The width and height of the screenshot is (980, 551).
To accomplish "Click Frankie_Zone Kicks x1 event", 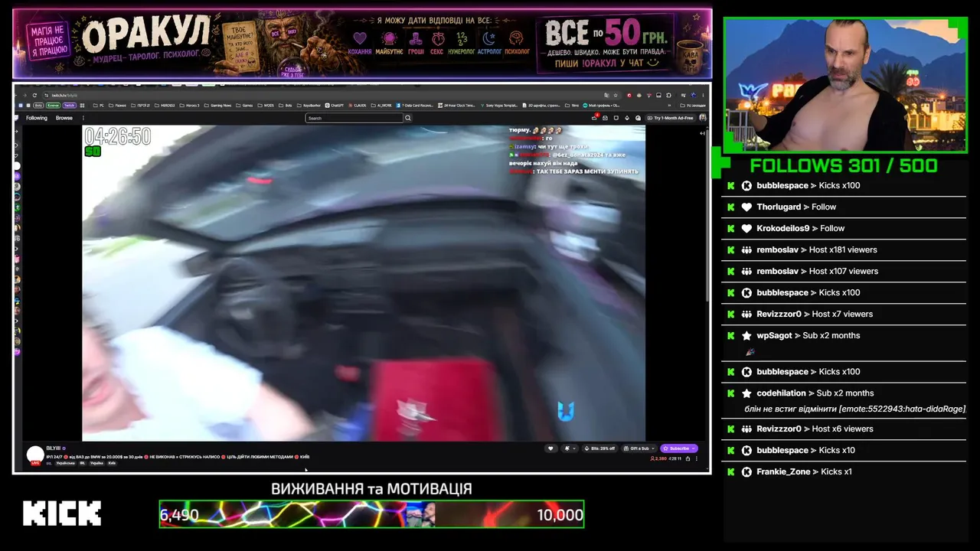I will (843, 471).
